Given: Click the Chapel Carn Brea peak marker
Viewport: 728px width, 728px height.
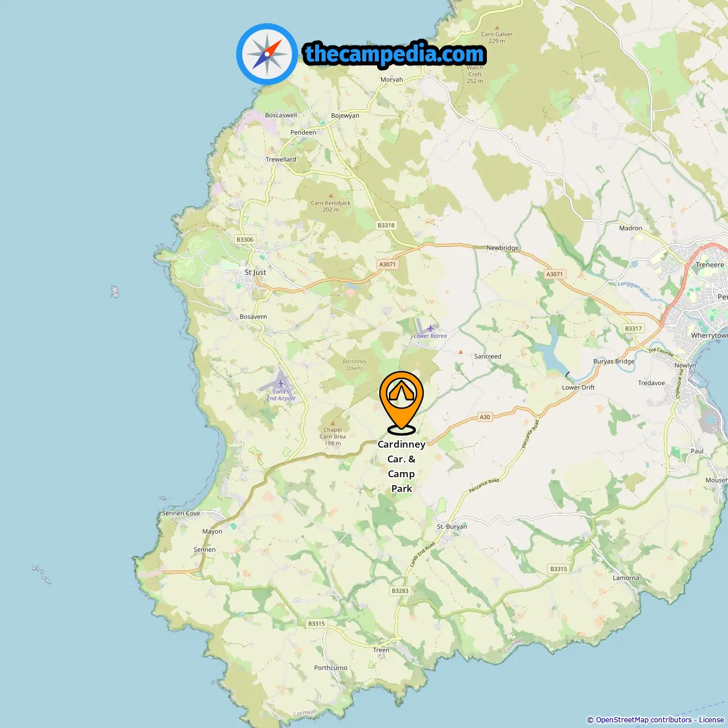Looking at the screenshot, I should point(333,423).
